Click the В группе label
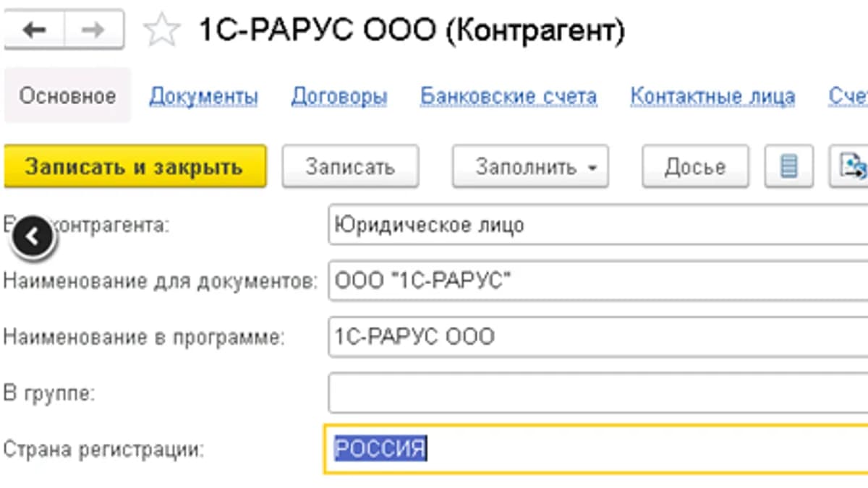 click(49, 394)
